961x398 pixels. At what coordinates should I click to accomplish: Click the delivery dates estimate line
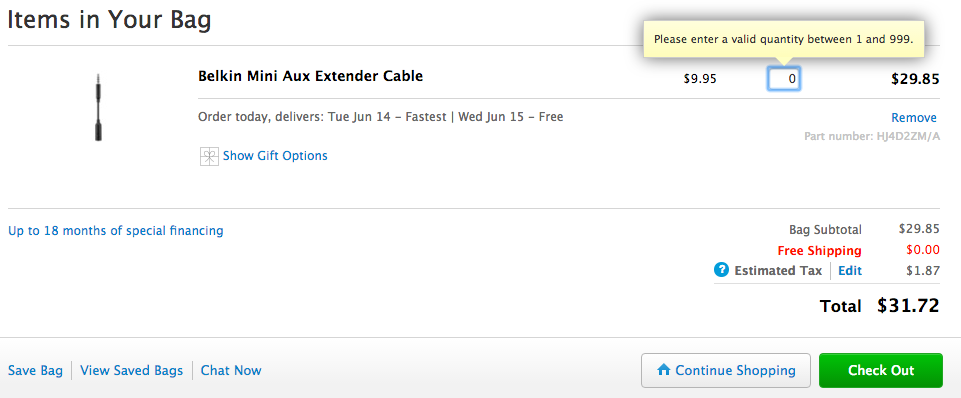pos(381,117)
